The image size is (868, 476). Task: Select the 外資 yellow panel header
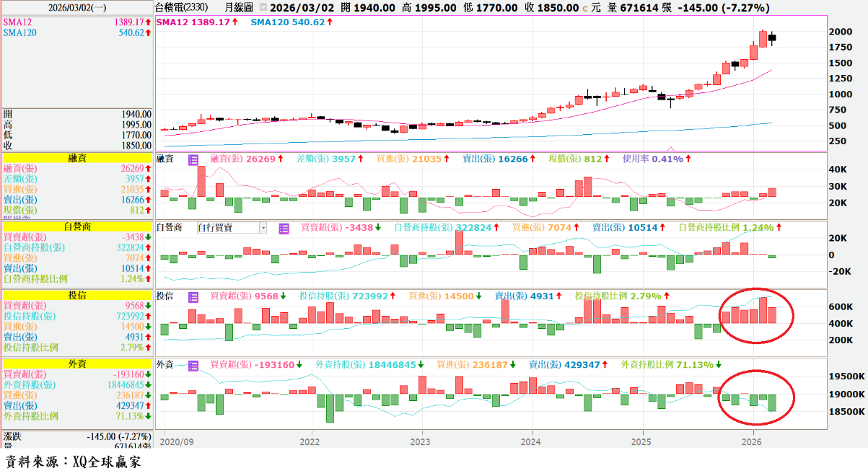point(77,363)
